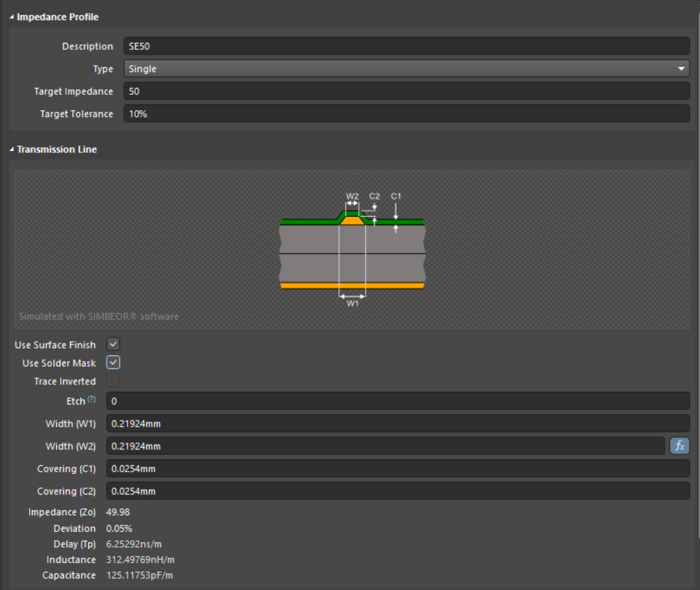Image resolution: width=700 pixels, height=590 pixels.
Task: Click the Capacitance value 125.11753pF/m
Action: click(x=139, y=575)
